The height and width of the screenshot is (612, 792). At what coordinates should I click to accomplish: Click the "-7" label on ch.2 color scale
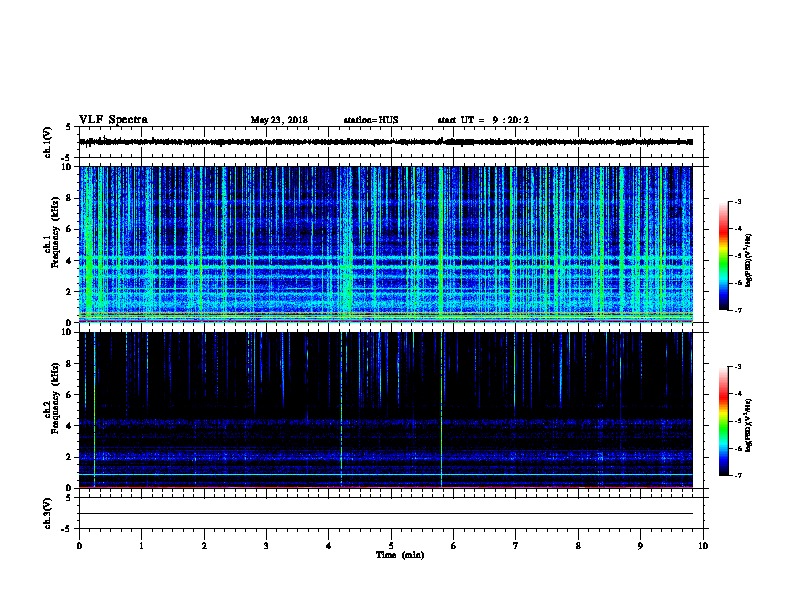pyautogui.click(x=737, y=475)
